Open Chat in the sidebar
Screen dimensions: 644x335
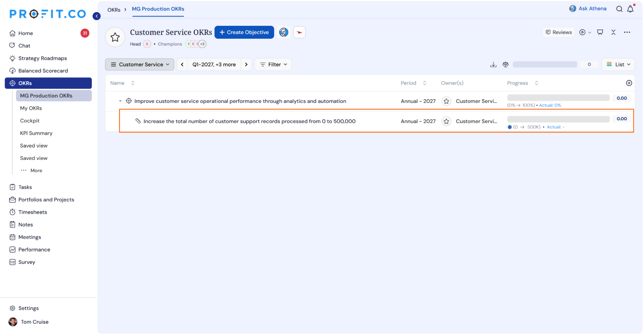pos(24,46)
